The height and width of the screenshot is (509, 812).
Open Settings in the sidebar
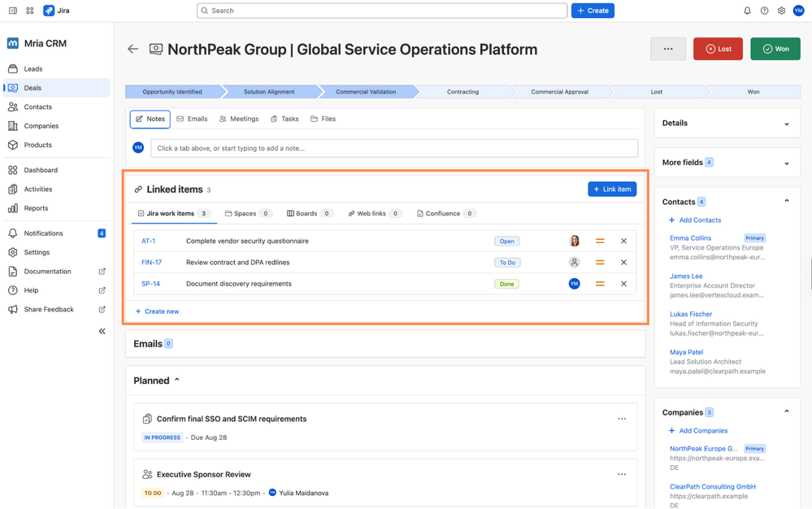coord(57,252)
